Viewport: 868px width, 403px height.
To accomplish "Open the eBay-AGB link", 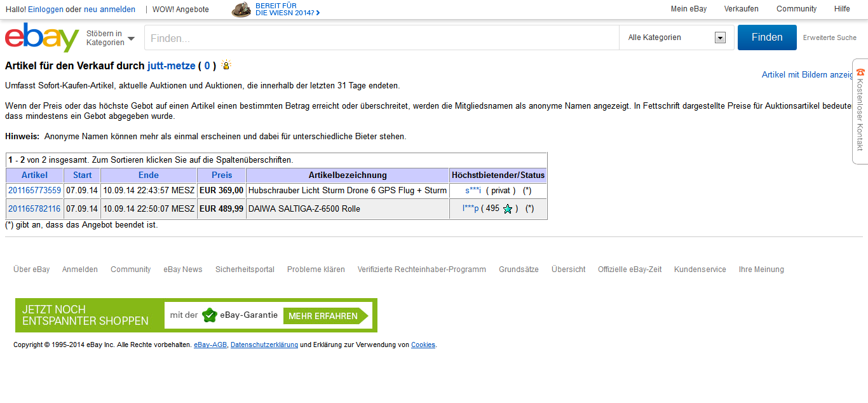I will (210, 345).
